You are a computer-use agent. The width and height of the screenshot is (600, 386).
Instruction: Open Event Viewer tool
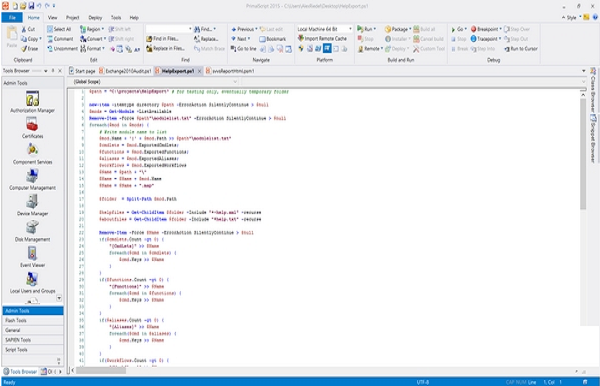[x=33, y=257]
